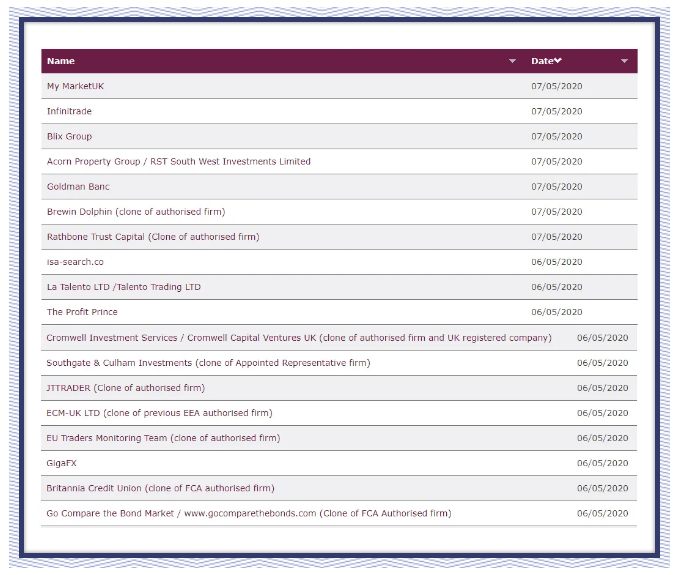Select the date in the EU Traders Monitoring row
Viewport: 678px width, 575px height.
[x=602, y=438]
